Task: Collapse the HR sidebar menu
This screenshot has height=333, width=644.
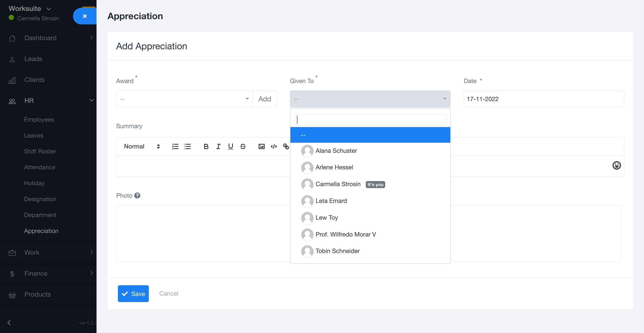Action: click(92, 100)
